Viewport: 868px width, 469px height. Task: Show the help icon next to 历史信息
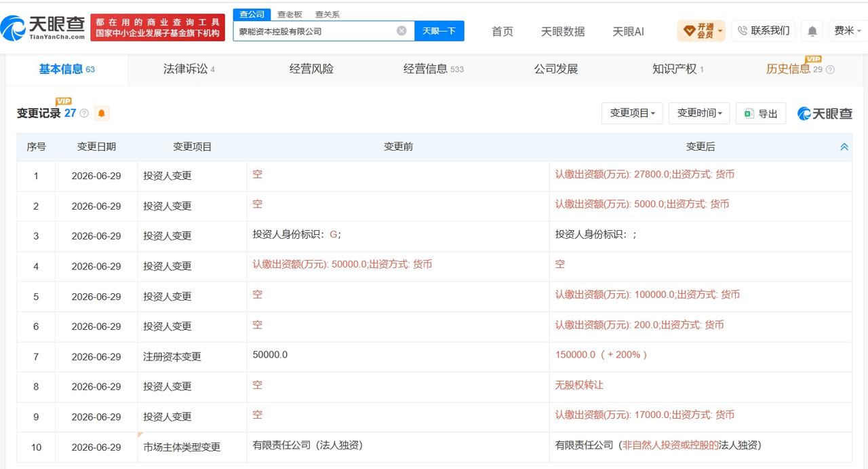point(830,69)
